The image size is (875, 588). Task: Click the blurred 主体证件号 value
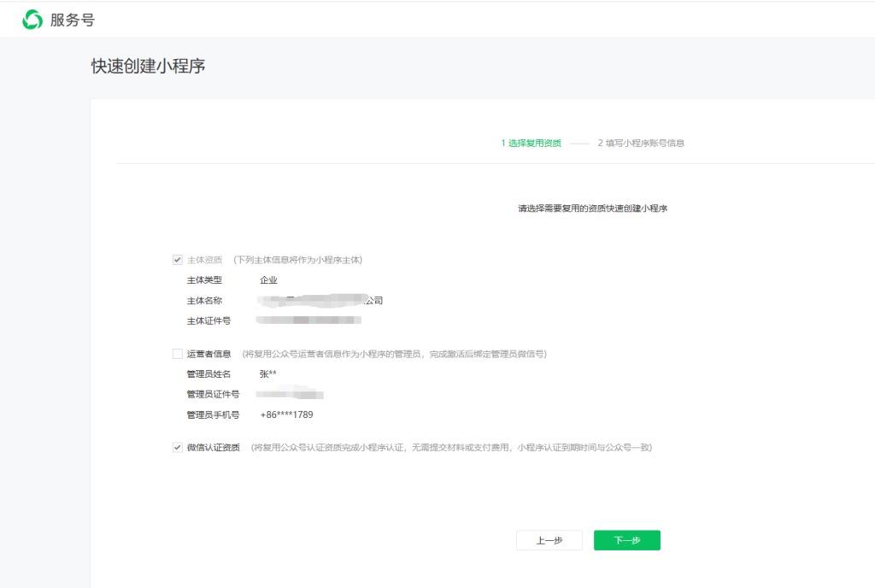point(309,320)
